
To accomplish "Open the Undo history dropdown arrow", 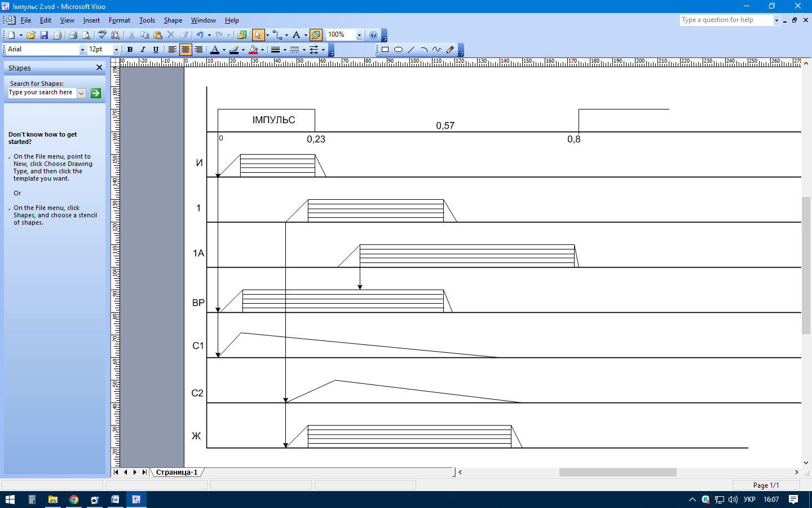I will tap(209, 35).
